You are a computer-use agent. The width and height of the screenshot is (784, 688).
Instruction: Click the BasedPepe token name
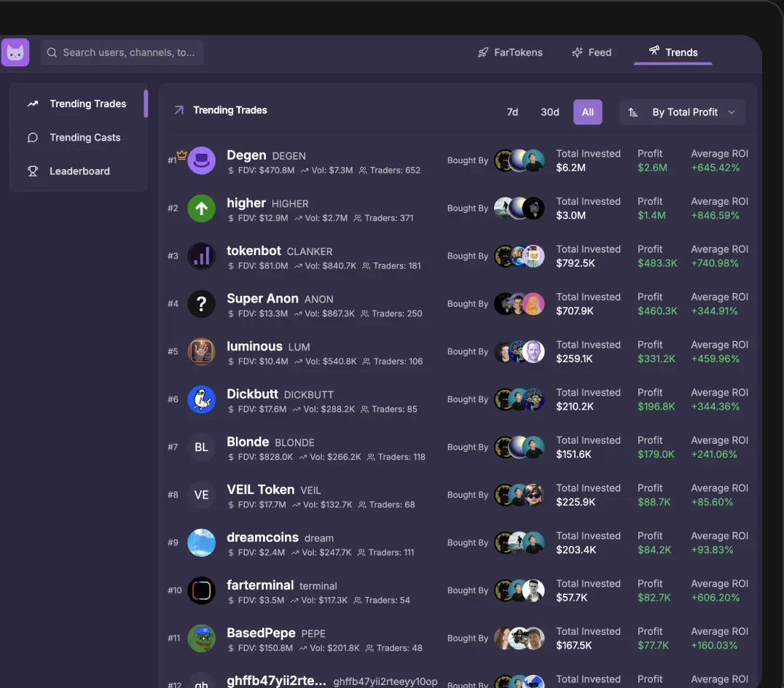(x=261, y=633)
